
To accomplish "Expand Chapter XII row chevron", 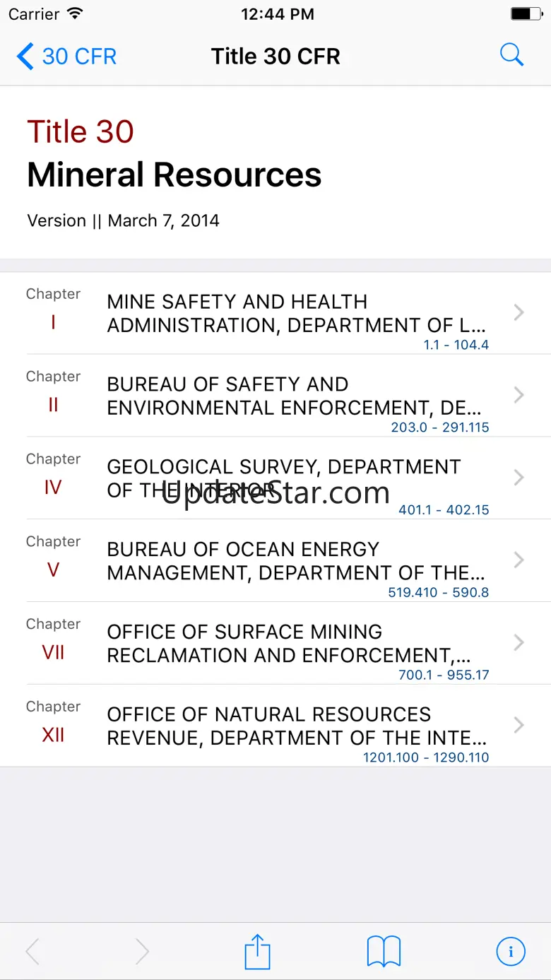I will pyautogui.click(x=519, y=725).
